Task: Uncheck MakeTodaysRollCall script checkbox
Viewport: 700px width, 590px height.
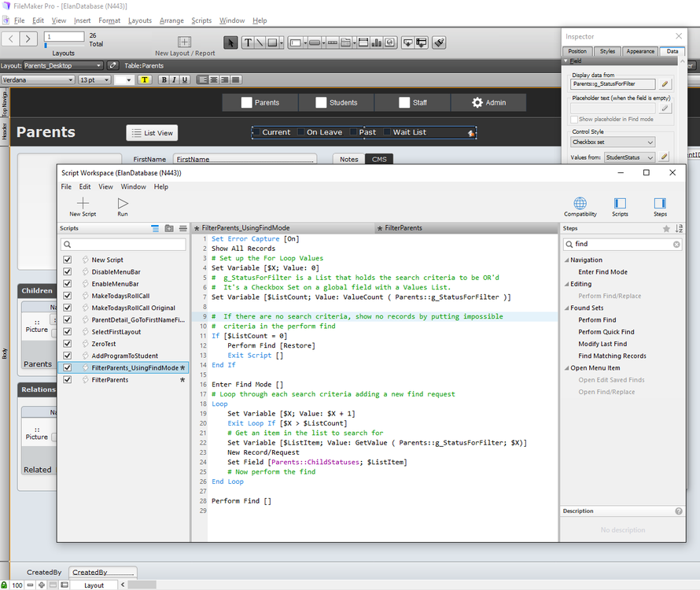Action: click(68, 296)
